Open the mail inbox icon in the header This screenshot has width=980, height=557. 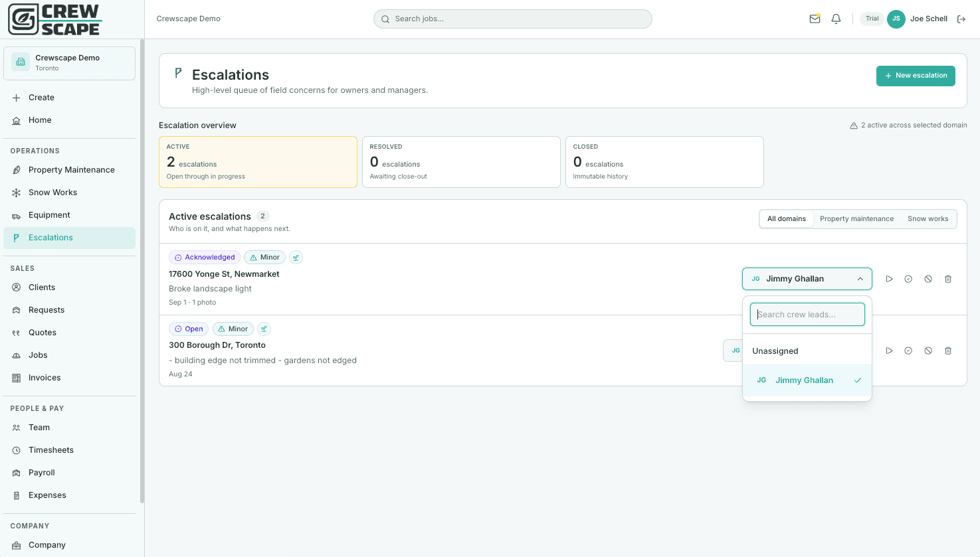pyautogui.click(x=815, y=19)
